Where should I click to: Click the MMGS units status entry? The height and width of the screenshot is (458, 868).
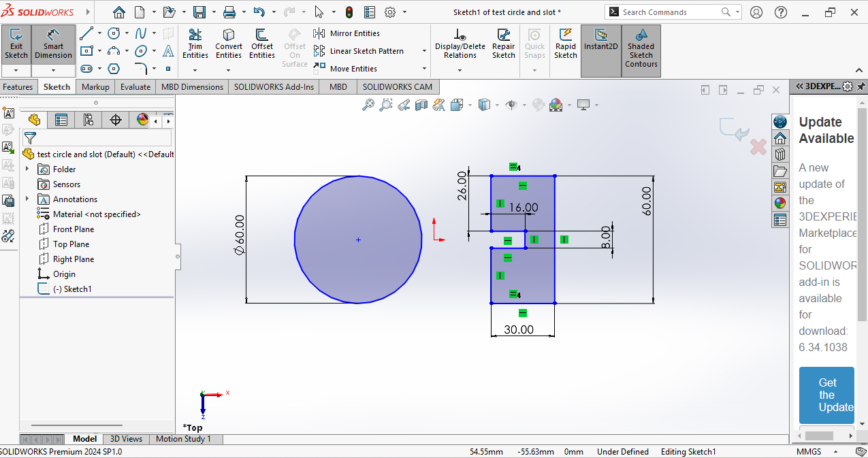(x=809, y=452)
